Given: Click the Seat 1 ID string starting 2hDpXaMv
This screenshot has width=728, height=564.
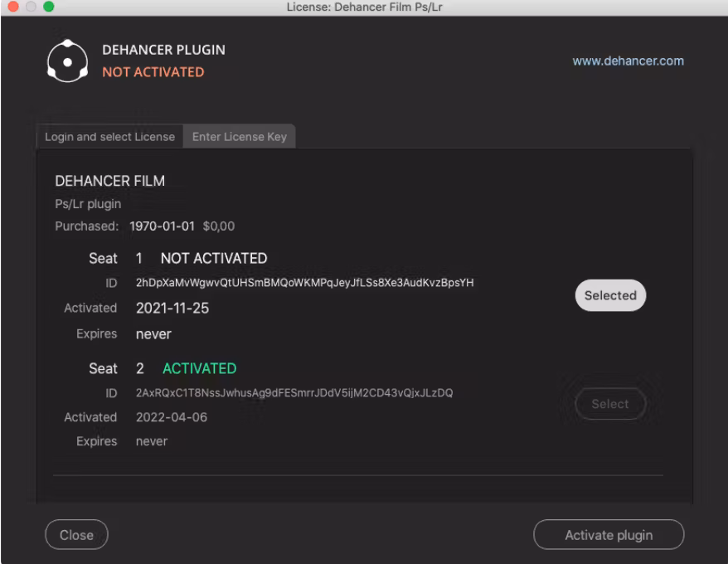Looking at the screenshot, I should (304, 283).
